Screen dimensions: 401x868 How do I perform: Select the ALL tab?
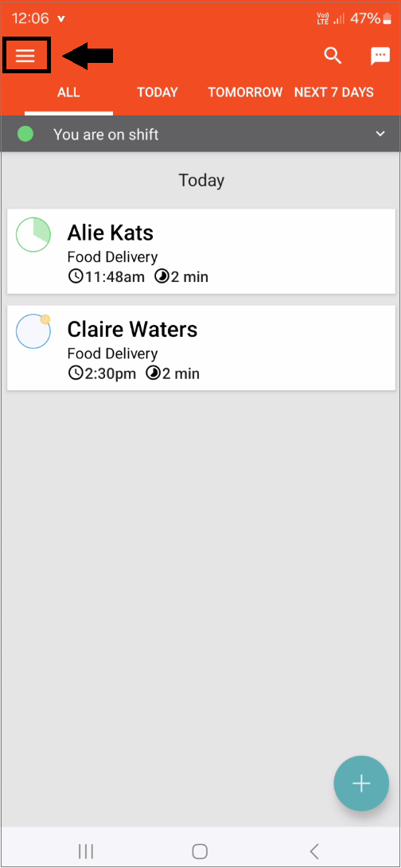68,92
